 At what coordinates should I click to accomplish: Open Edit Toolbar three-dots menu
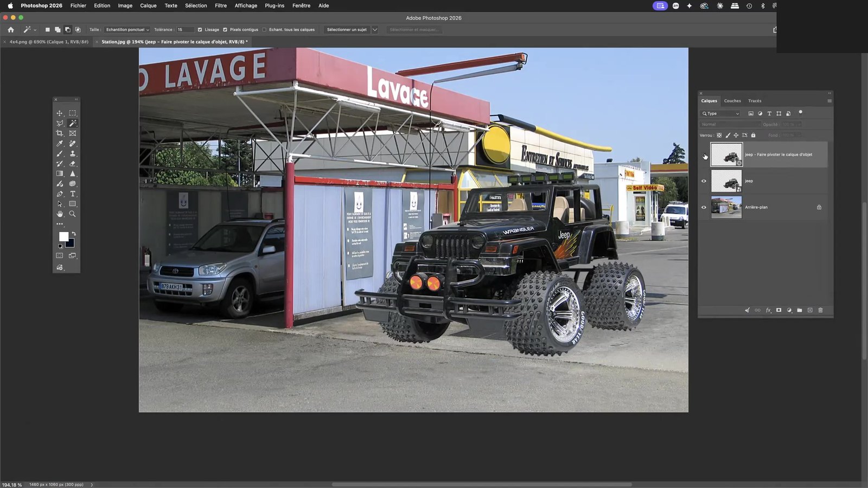pos(60,224)
